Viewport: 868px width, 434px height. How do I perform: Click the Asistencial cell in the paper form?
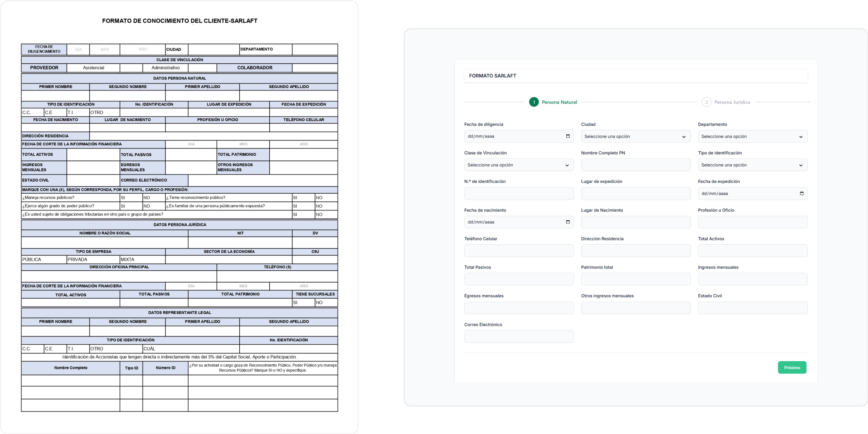pyautogui.click(x=93, y=68)
